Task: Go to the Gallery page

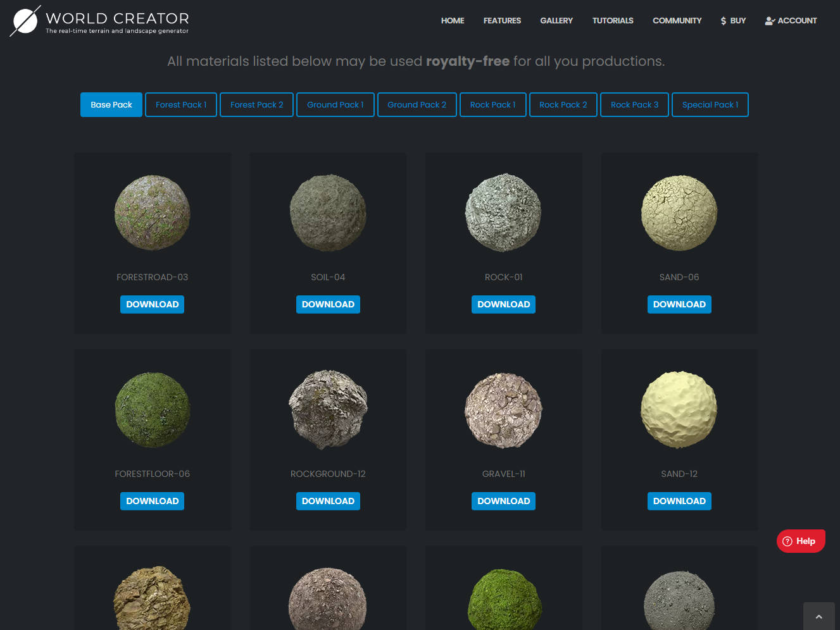Action: coord(556,21)
